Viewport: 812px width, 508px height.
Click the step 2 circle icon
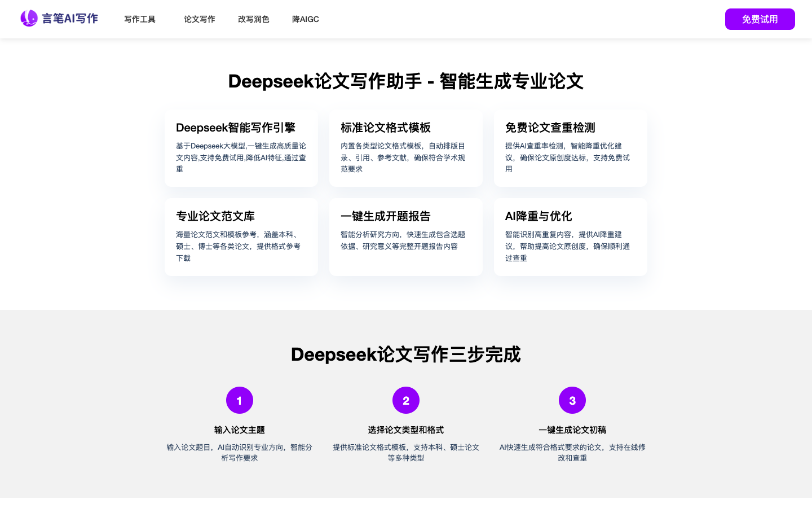[x=406, y=400]
